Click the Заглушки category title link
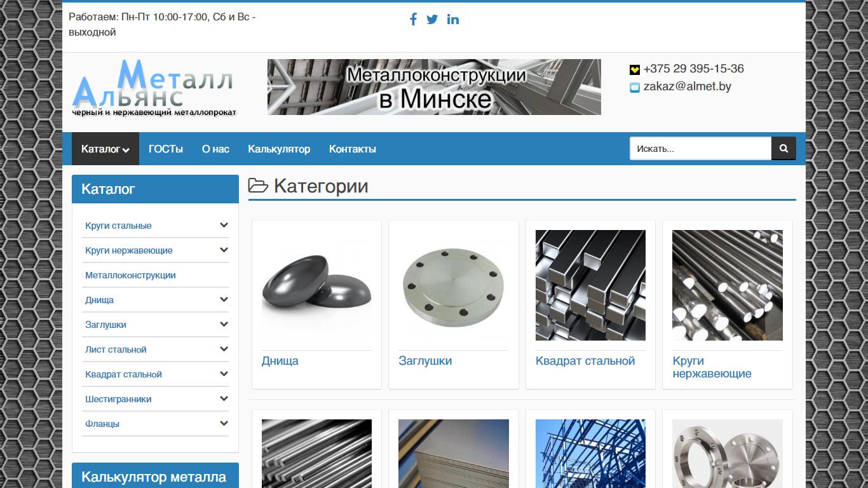 [425, 361]
